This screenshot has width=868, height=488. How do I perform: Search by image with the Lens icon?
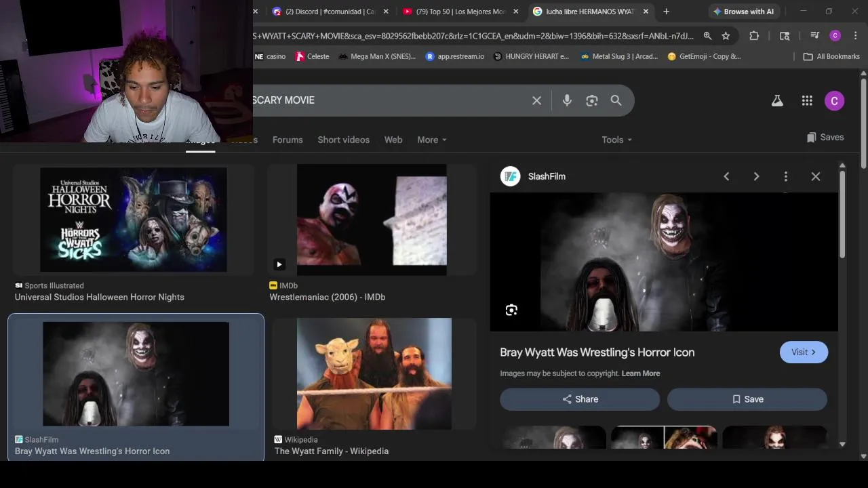[x=592, y=100]
